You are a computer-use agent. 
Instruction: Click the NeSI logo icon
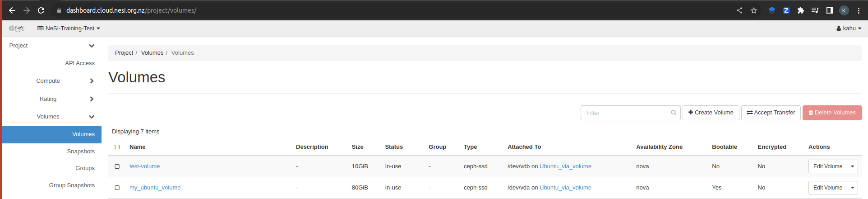pyautogui.click(x=17, y=28)
